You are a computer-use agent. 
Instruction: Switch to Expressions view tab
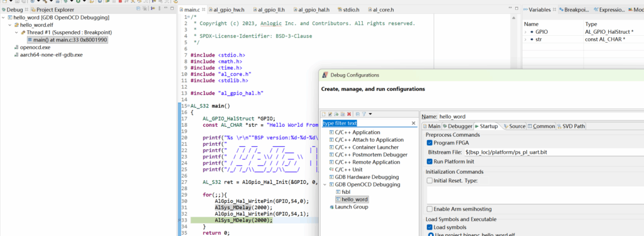click(608, 9)
